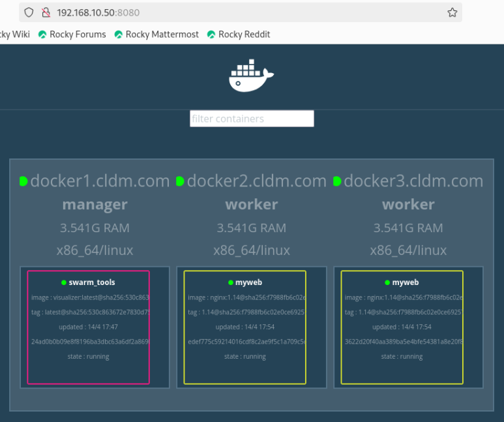Click green status dot beside docker1.cldm.com

[x=23, y=181]
